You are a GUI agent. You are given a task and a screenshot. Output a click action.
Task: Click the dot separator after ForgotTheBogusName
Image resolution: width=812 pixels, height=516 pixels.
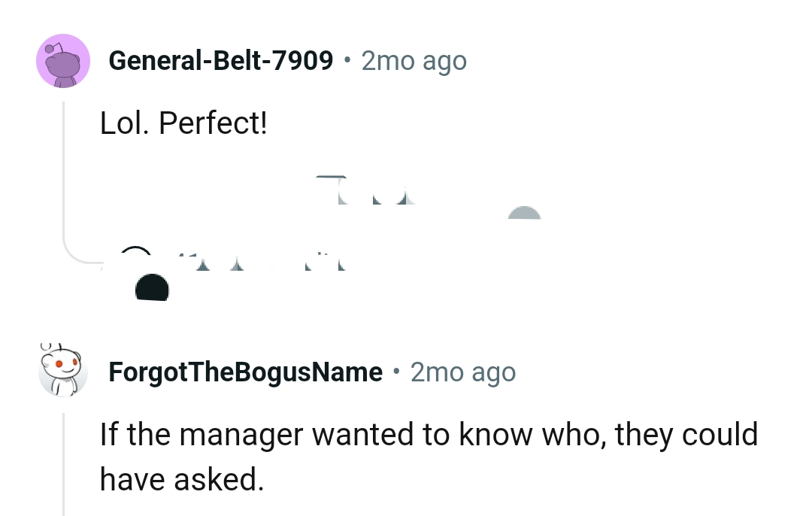coord(396,372)
